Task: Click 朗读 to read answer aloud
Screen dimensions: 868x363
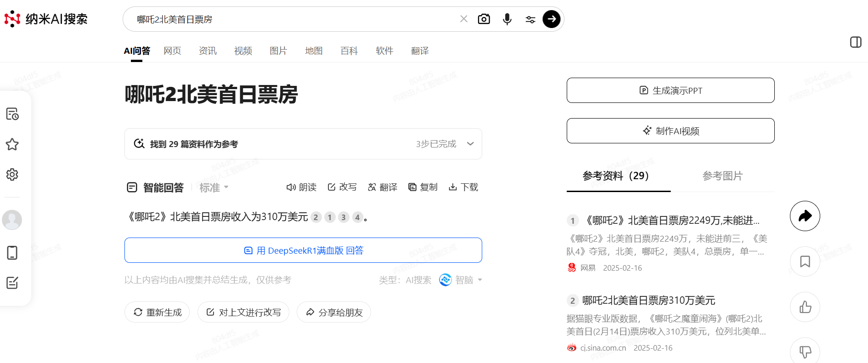Action: pyautogui.click(x=301, y=187)
